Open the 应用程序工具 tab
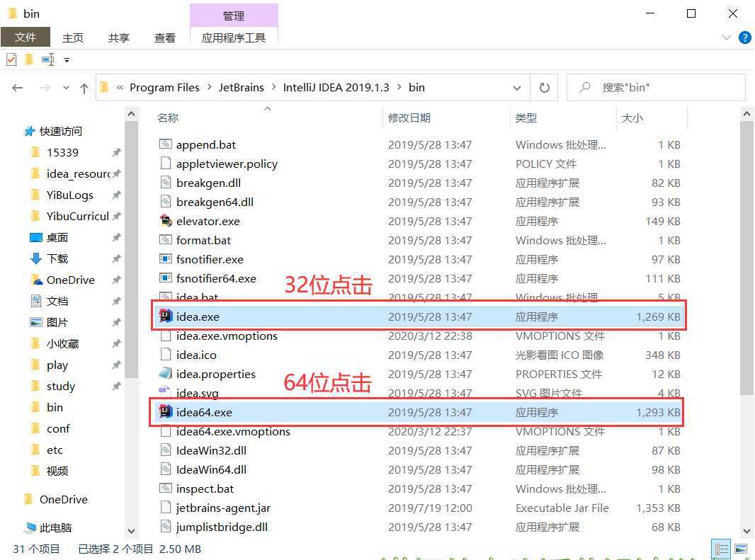 click(x=234, y=38)
